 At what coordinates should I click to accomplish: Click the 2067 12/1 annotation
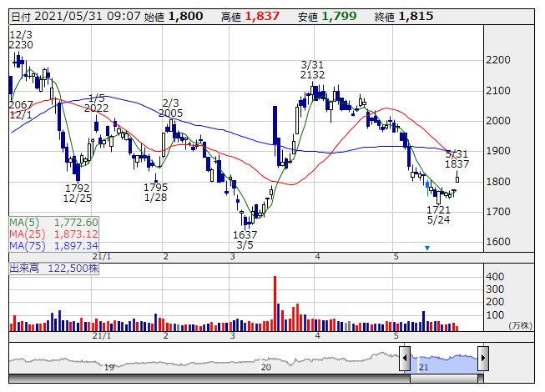(21, 110)
